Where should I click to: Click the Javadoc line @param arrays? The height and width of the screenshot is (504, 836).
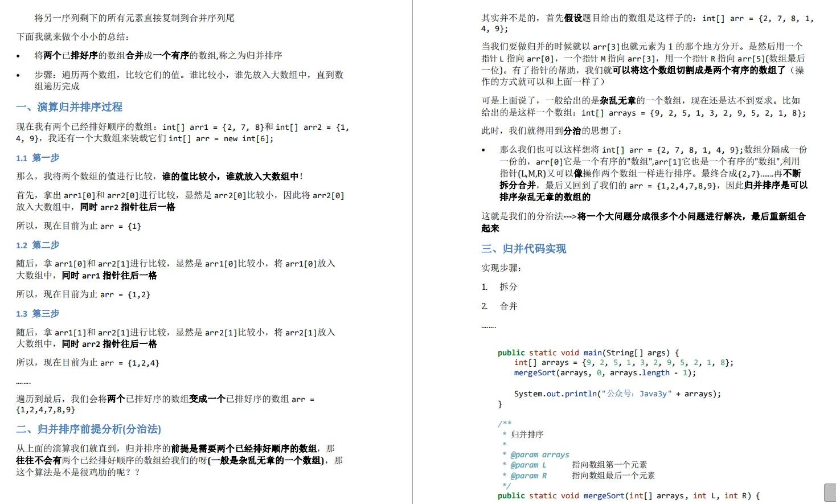536,454
